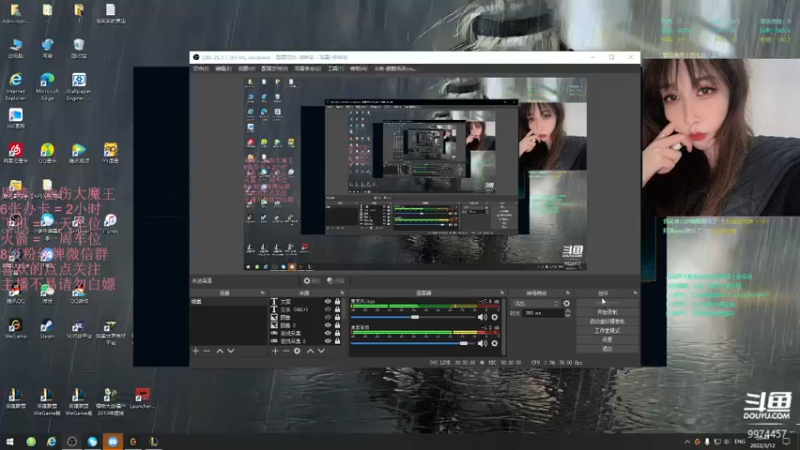Open the 文件(F) menu in OBS
Screen dimensions: 800x450
(201, 68)
